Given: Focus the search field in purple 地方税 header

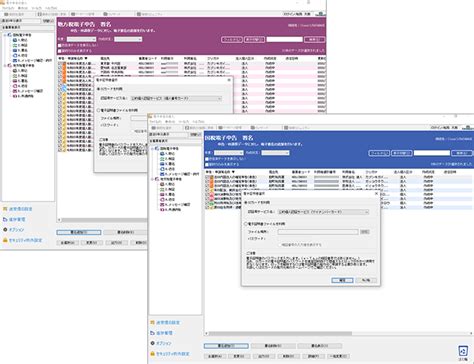Looking at the screenshot, I should pos(284,39).
